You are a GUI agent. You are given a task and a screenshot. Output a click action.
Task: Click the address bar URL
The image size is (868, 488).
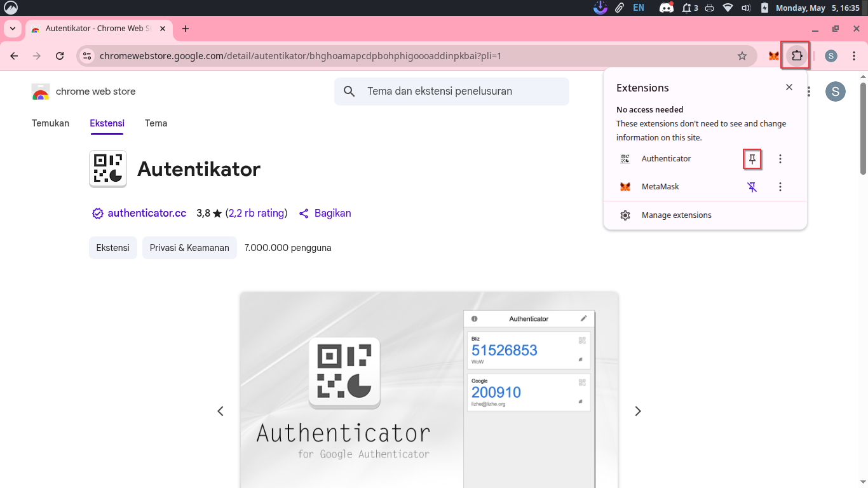click(301, 56)
